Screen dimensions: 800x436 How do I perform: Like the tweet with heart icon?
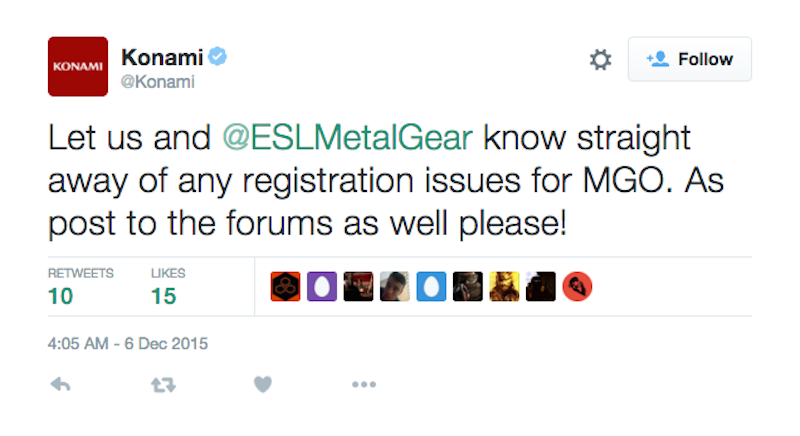pyautogui.click(x=263, y=384)
